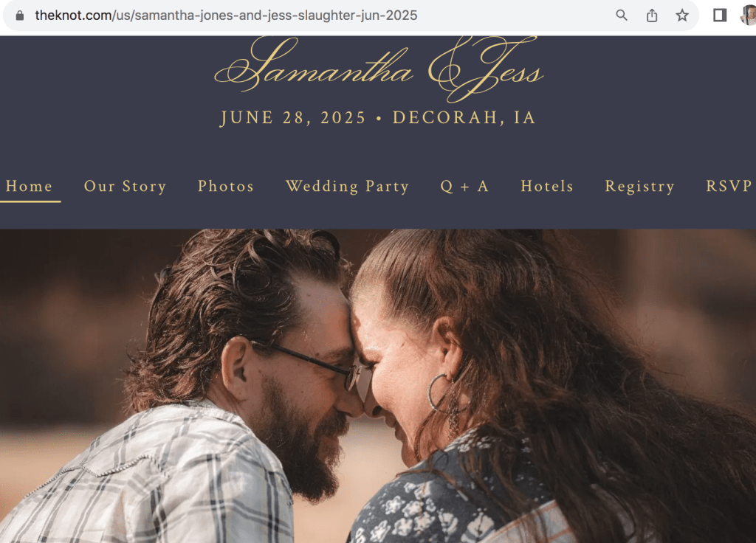
Task: Open the share page icon
Action: click(652, 15)
